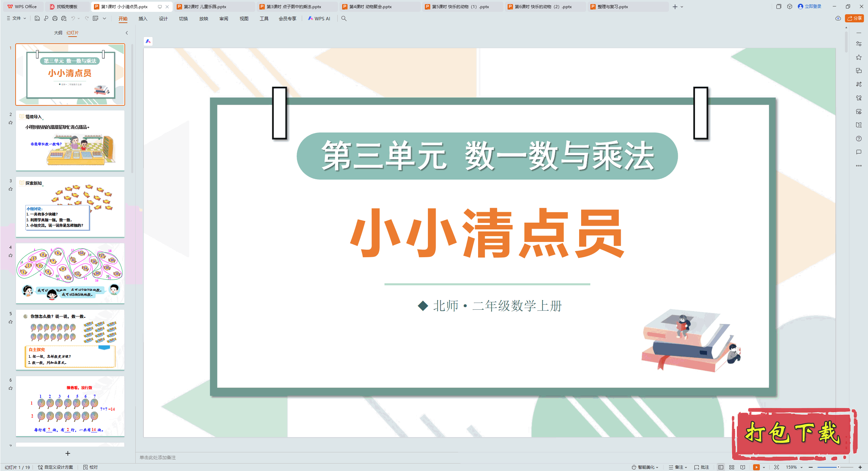The height and width of the screenshot is (471, 868).
Task: Switch to Normal view mode
Action: [721, 467]
